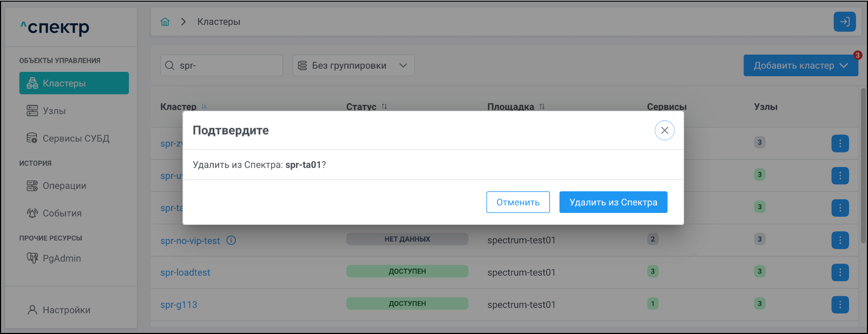This screenshot has height=334, width=868.
Task: Click info icon next to spr-no-vip-test
Action: [x=231, y=241]
